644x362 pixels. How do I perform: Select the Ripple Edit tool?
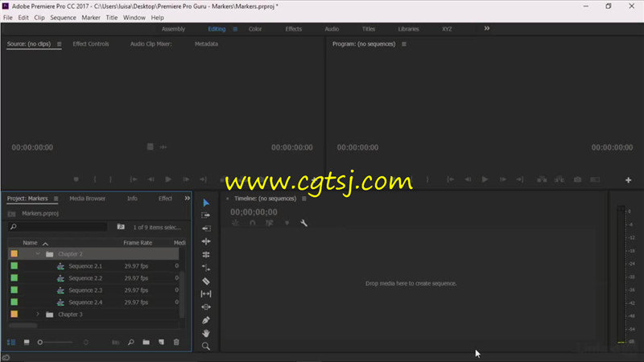pos(206,241)
